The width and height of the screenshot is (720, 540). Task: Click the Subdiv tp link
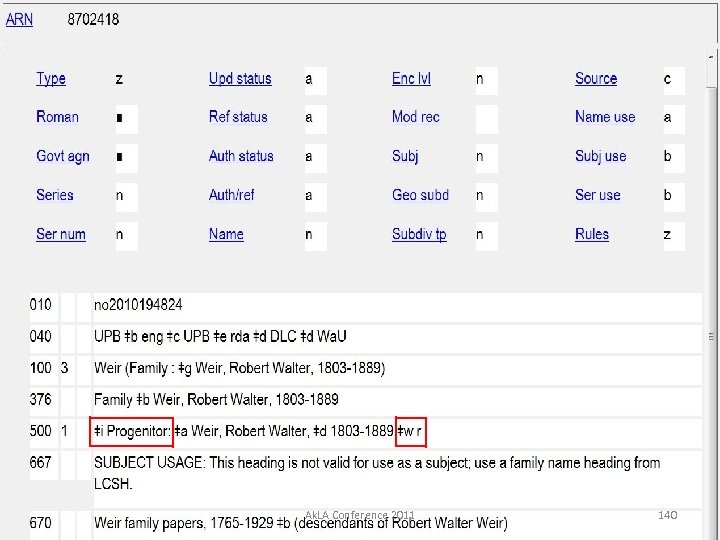[x=419, y=234]
